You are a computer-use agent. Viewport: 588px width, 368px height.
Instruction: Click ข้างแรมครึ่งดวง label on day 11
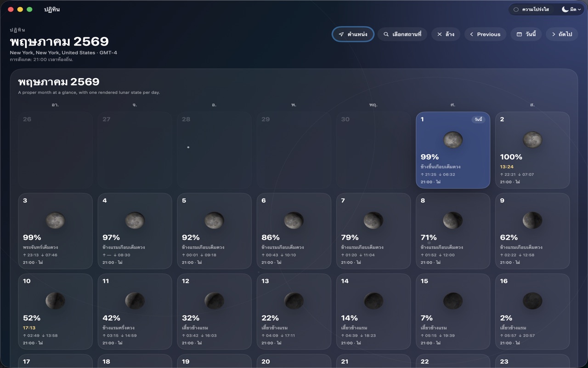click(x=118, y=328)
